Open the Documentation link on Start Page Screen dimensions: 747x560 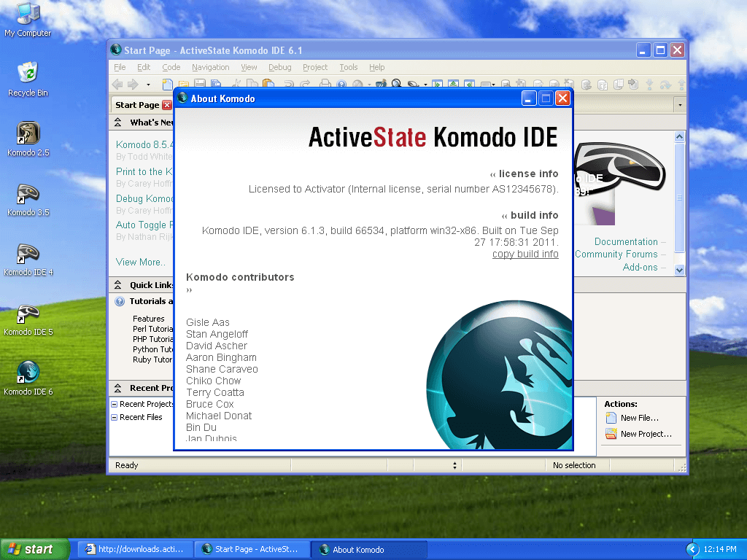coord(626,241)
